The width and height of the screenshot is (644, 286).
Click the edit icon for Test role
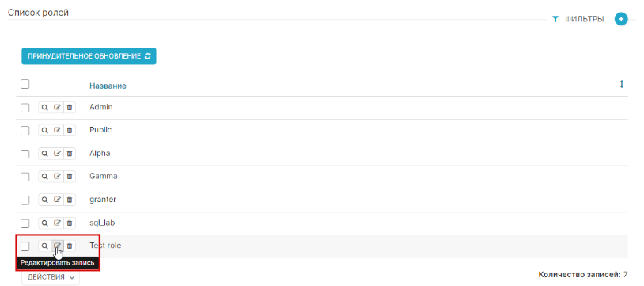[57, 246]
